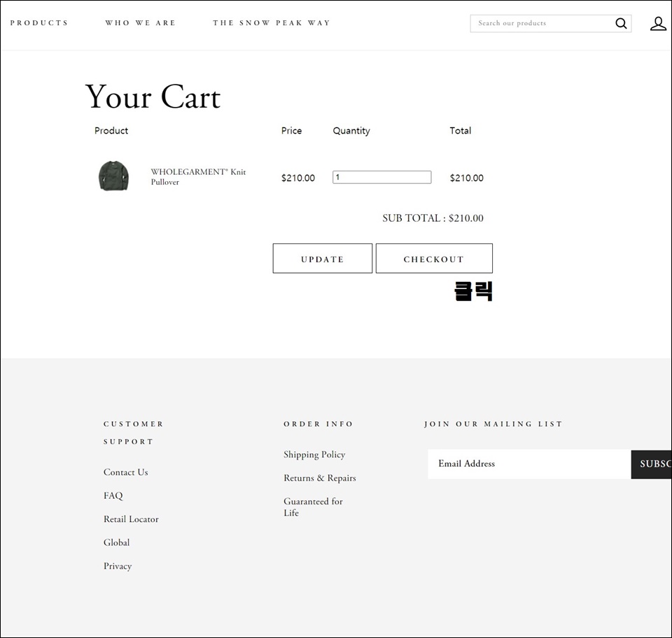Click the ORDER INFO footer heading
The width and height of the screenshot is (672, 638).
pyautogui.click(x=318, y=424)
